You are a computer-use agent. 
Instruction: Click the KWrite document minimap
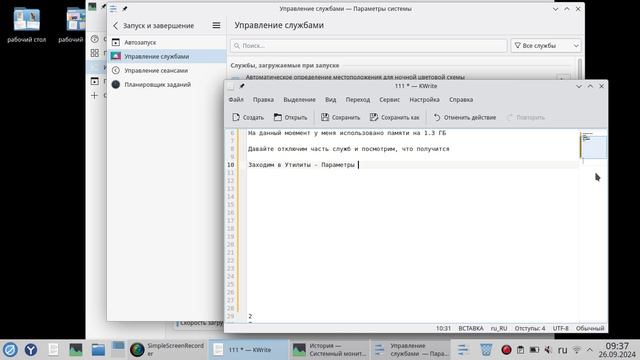click(x=593, y=146)
